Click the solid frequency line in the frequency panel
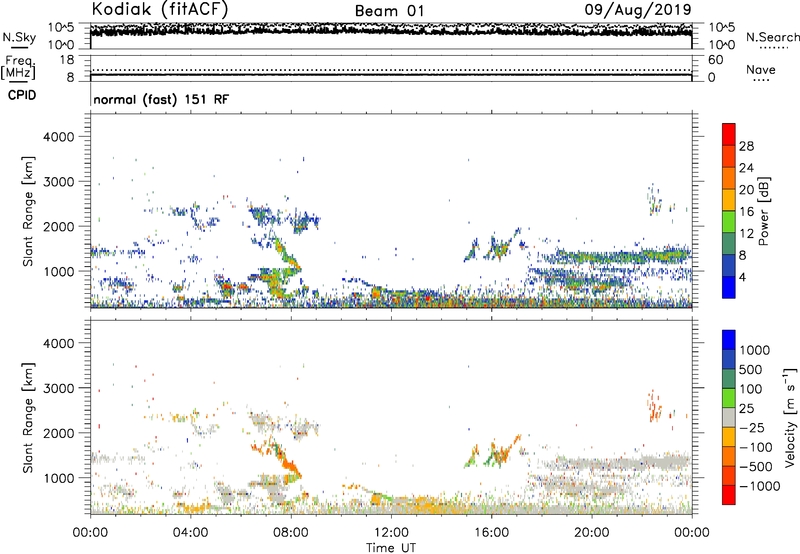This screenshot has height=554, width=800. pos(391,75)
